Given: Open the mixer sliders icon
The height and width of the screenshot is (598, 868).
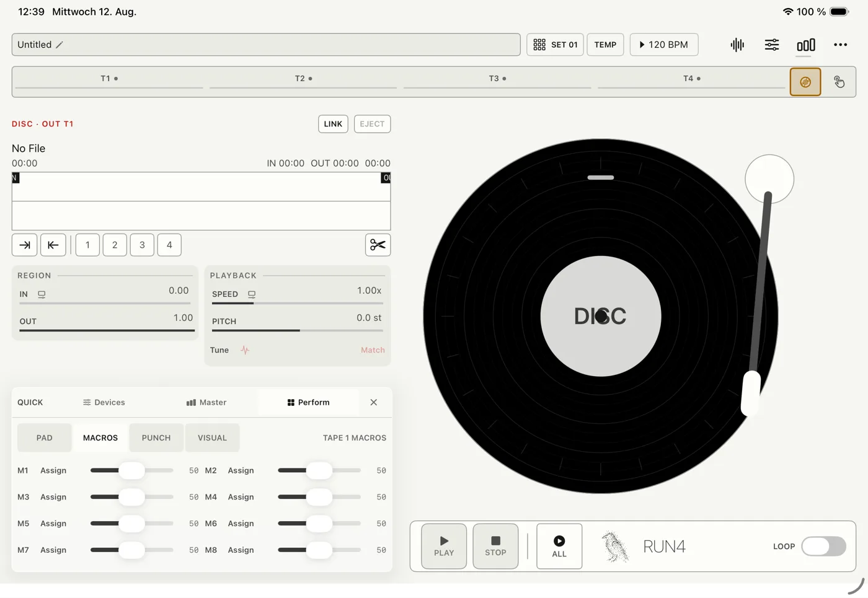Looking at the screenshot, I should 772,45.
